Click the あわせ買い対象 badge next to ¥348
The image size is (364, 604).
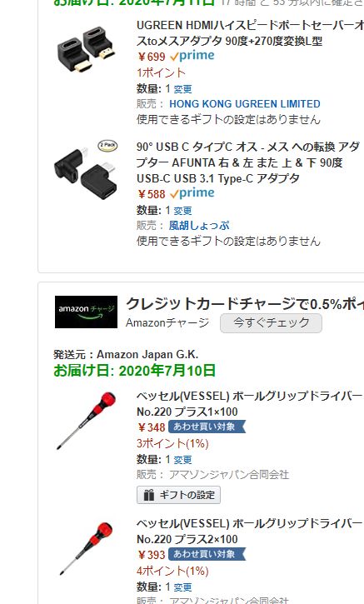pyautogui.click(x=207, y=427)
